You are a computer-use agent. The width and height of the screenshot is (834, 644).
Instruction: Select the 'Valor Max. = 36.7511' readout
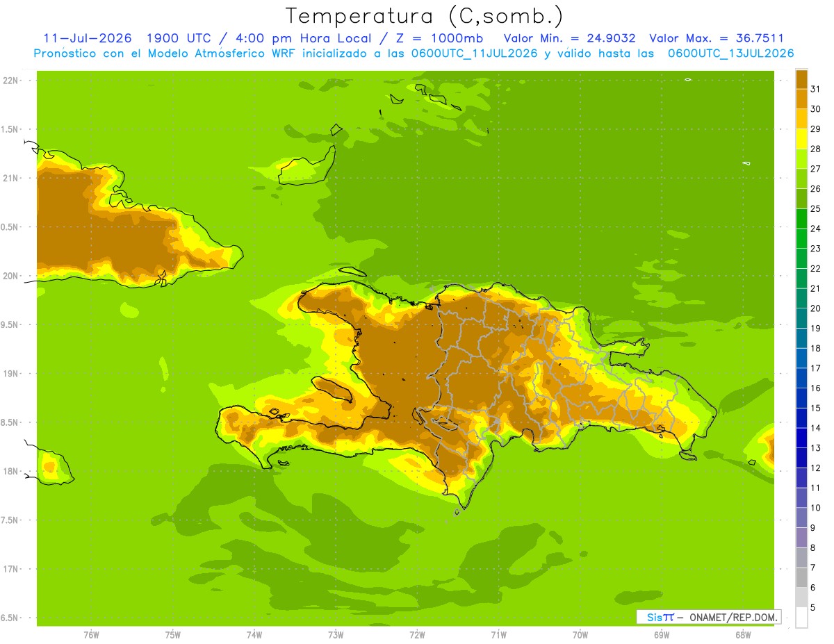tap(716, 38)
